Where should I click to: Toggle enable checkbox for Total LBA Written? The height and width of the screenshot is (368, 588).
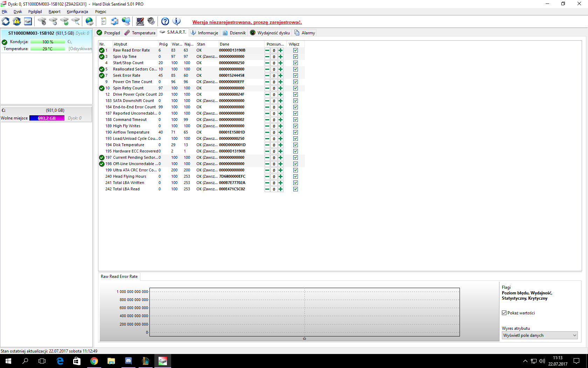295,183
